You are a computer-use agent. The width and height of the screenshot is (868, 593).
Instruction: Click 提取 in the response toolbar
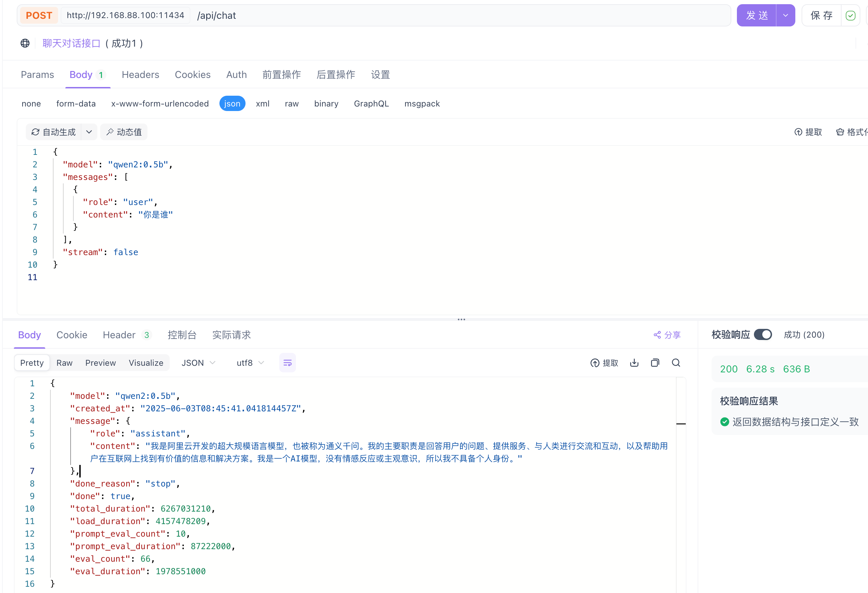click(604, 363)
